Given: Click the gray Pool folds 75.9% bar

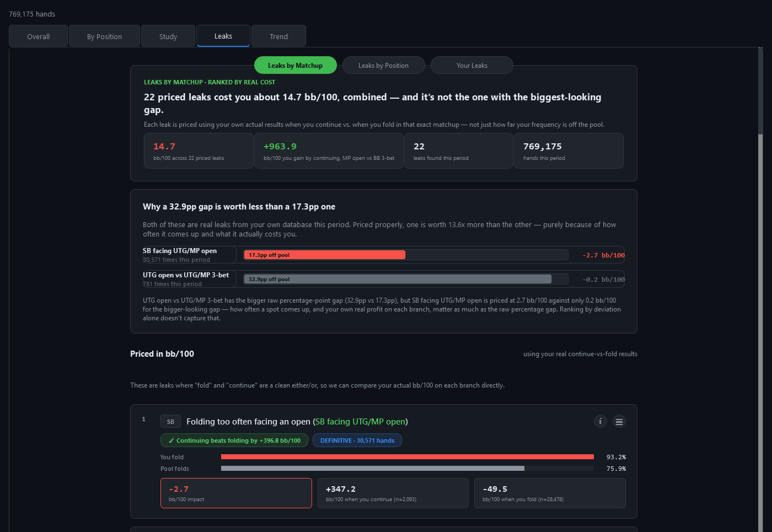Looking at the screenshot, I should pos(373,469).
